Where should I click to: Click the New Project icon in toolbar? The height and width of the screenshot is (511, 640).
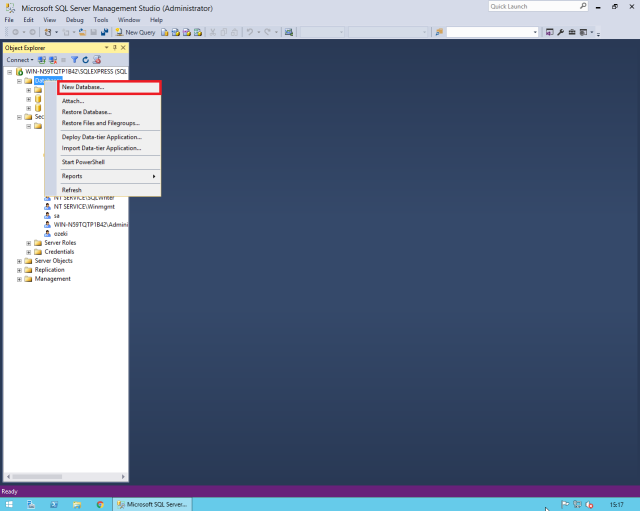click(x=48, y=32)
